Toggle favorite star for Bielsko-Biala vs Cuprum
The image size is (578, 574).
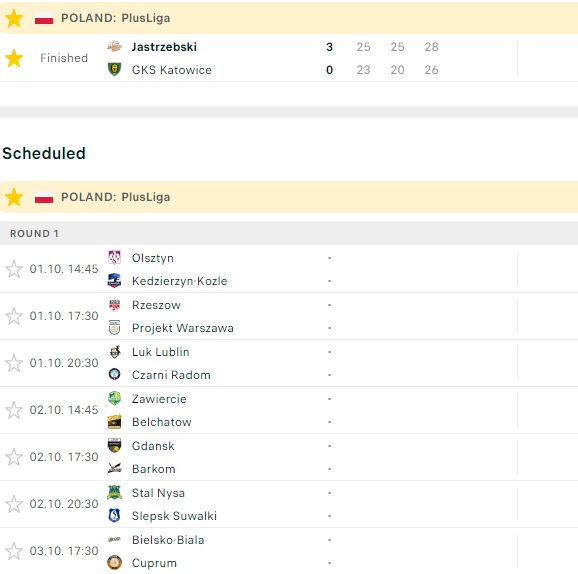point(14,551)
